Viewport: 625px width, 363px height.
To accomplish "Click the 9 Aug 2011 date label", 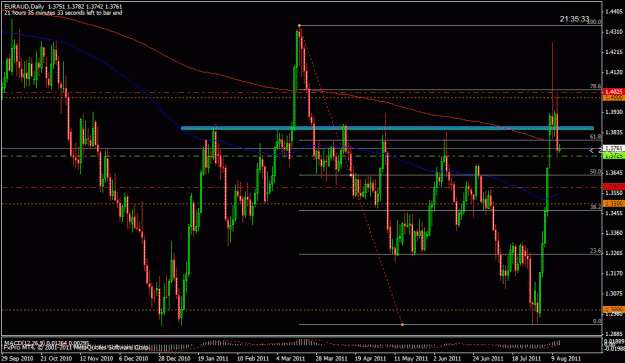I will (x=566, y=359).
